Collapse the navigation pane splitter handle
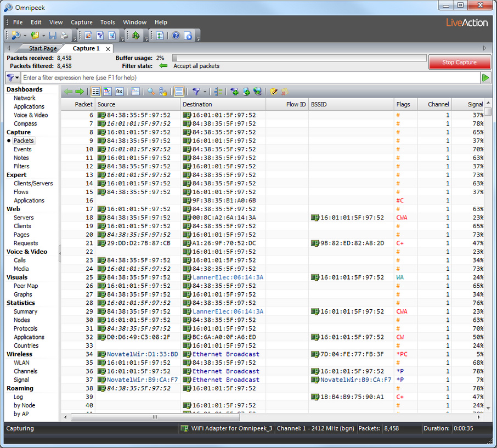The image size is (497, 448). [x=60, y=253]
